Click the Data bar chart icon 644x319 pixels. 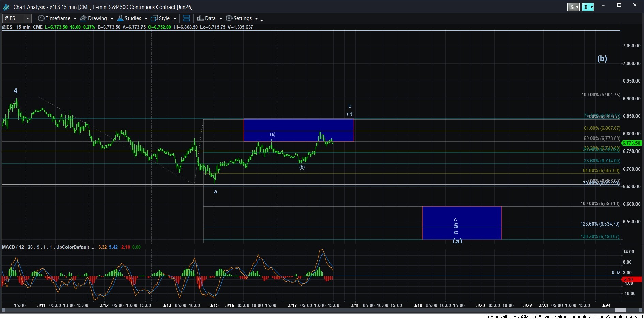(200, 18)
